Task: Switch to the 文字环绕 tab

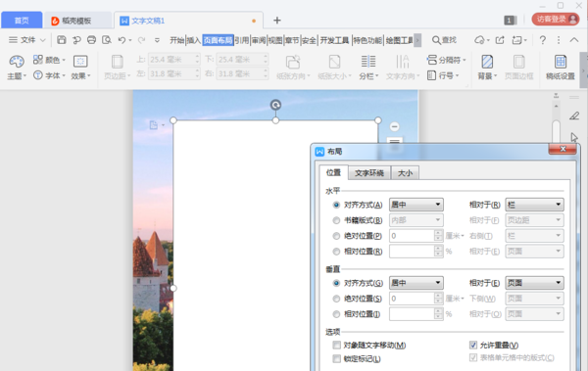Action: pyautogui.click(x=369, y=172)
